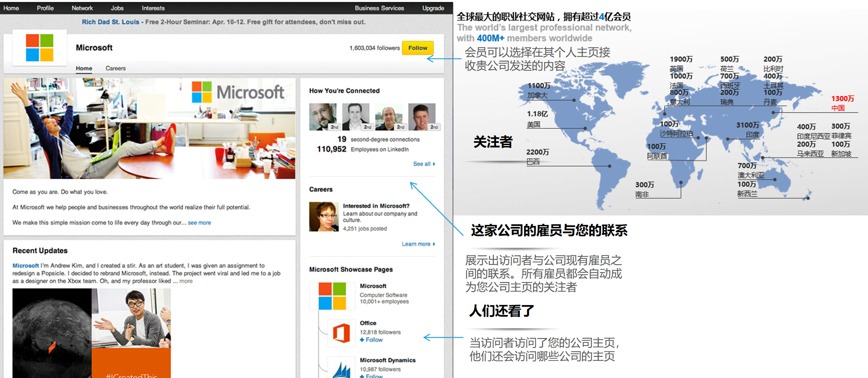Open Business Services in the top bar

[x=379, y=8]
